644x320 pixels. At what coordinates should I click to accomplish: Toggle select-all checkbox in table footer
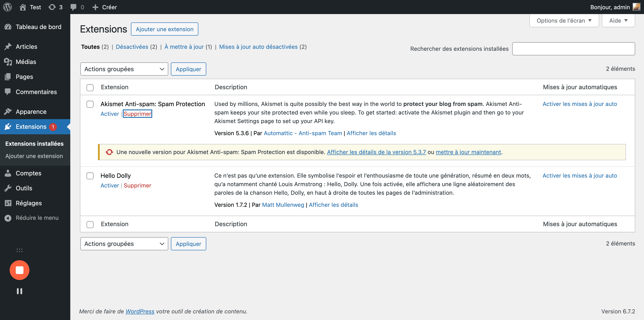coord(90,224)
